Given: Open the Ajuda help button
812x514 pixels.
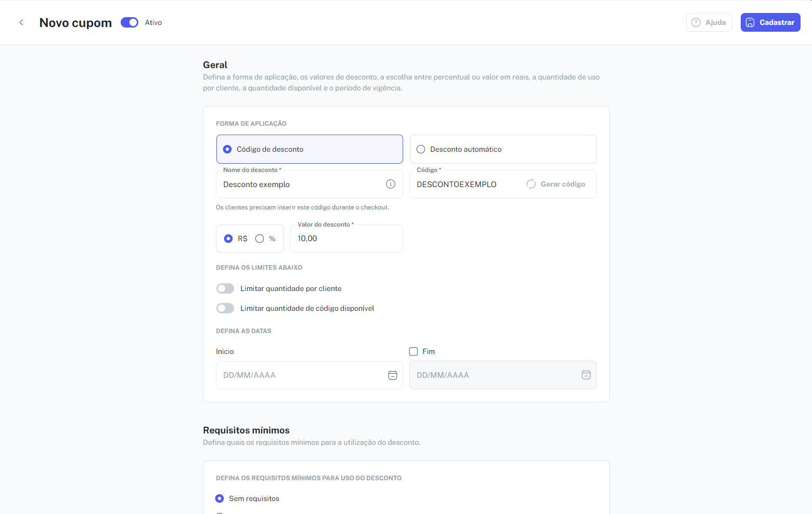Looking at the screenshot, I should point(709,22).
